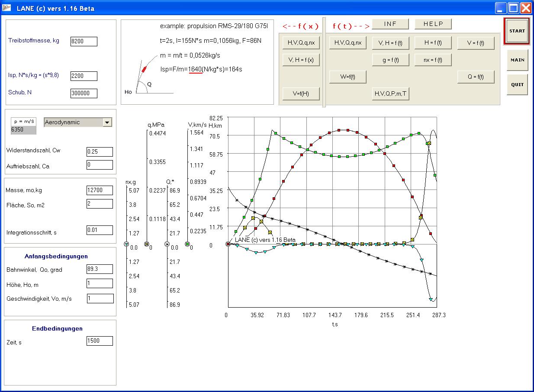Click the V,km/s axis green square marker
Viewport: 534px width, 392px height.
point(187,244)
